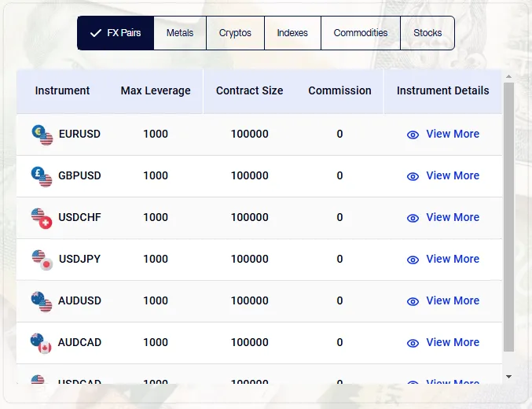Click the EURUSD currency flag icon

click(42, 134)
